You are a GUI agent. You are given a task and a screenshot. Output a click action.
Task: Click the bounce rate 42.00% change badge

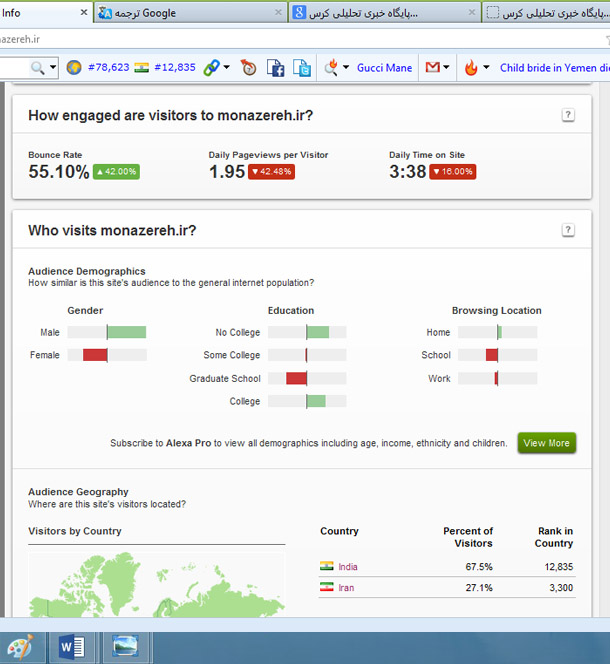(x=116, y=172)
